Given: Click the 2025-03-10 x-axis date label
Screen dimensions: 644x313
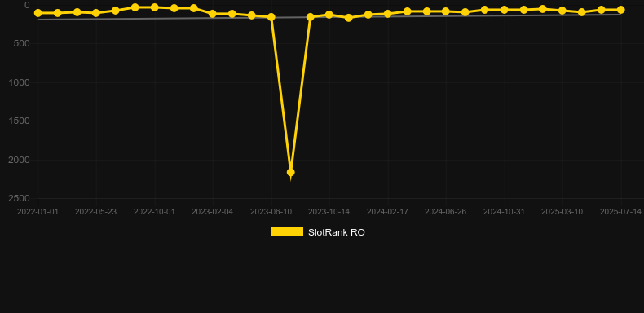Looking at the screenshot, I should click(x=562, y=212).
